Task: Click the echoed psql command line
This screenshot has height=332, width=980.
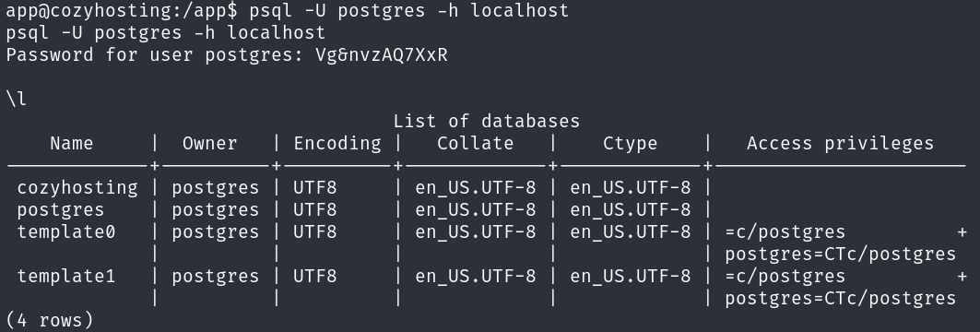Action: pyautogui.click(x=166, y=32)
